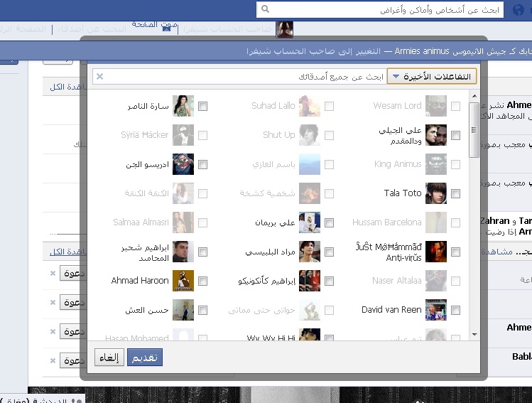This screenshot has width=532, height=403.
Task: Click name text Tala Toto
Action: tap(403, 193)
